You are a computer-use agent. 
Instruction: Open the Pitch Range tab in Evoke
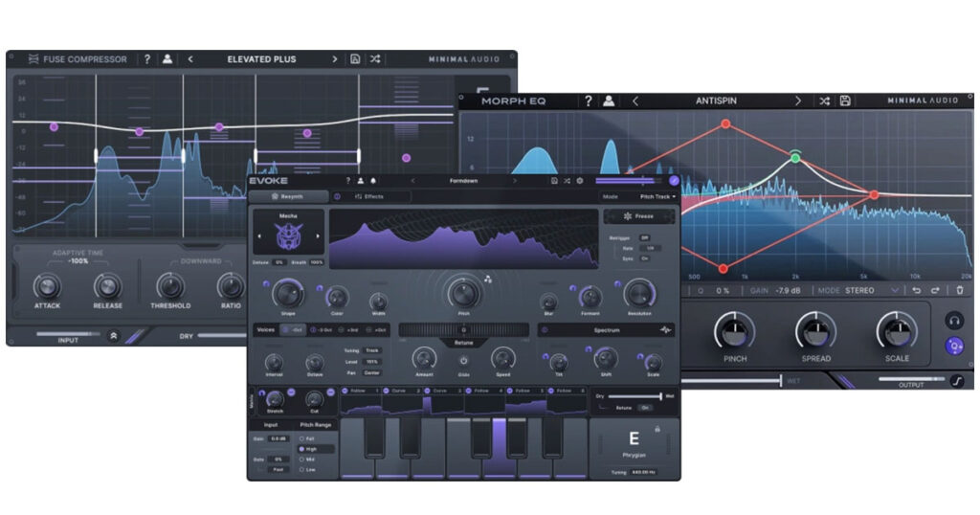(315, 425)
